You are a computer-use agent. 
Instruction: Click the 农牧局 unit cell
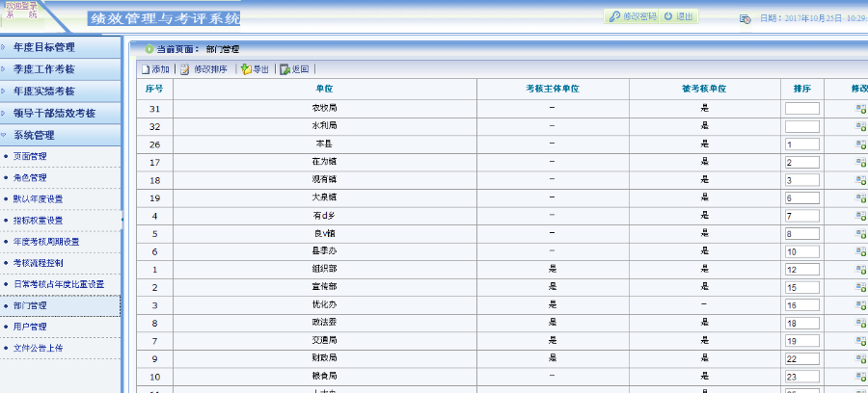tap(324, 109)
